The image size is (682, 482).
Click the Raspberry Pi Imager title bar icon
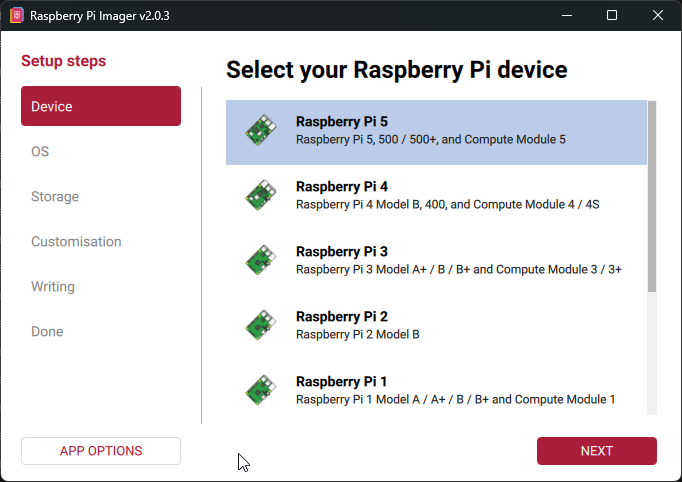click(16, 16)
